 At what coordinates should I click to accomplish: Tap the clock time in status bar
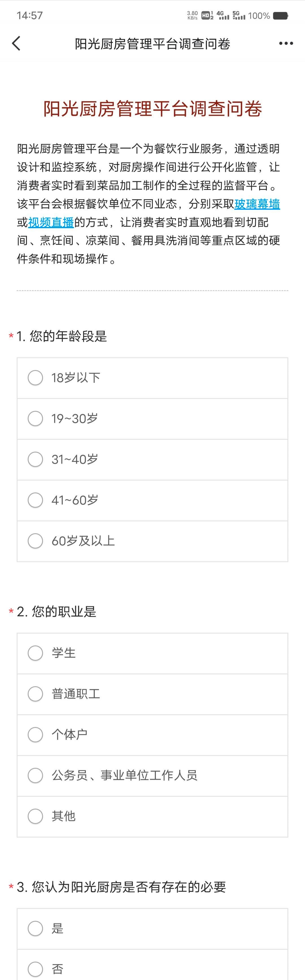(30, 16)
